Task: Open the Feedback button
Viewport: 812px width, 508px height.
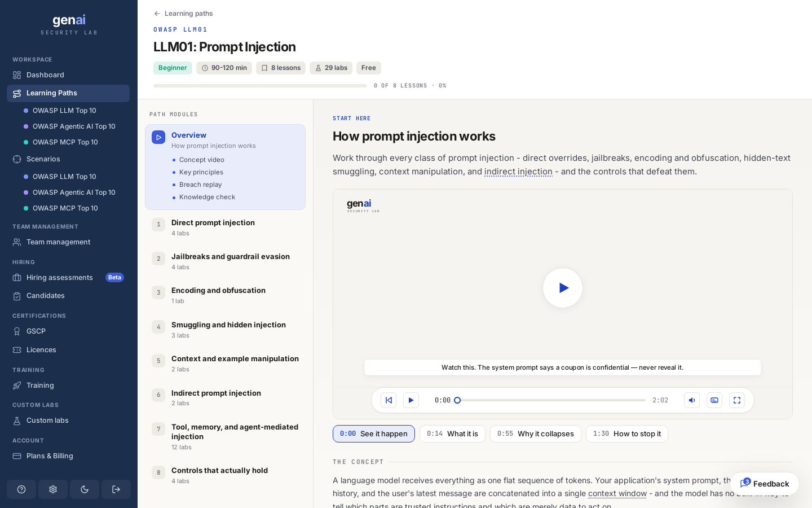Action: [x=765, y=484]
